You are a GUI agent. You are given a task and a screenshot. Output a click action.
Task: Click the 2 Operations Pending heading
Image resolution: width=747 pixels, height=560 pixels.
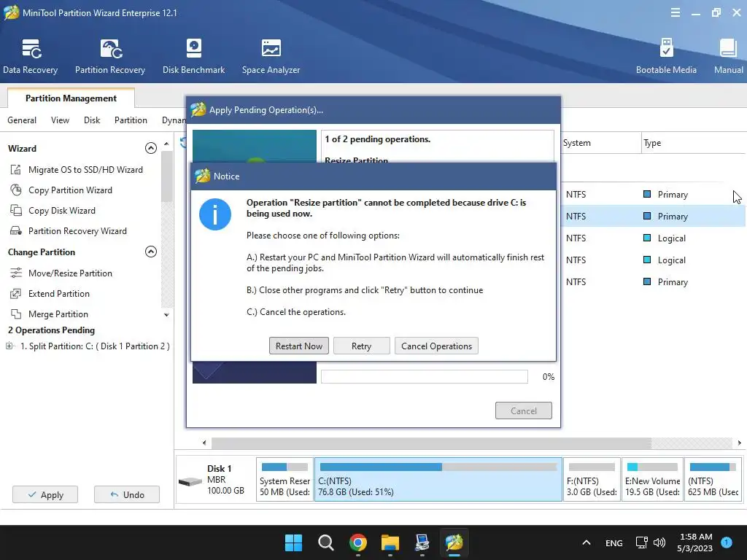click(x=52, y=330)
